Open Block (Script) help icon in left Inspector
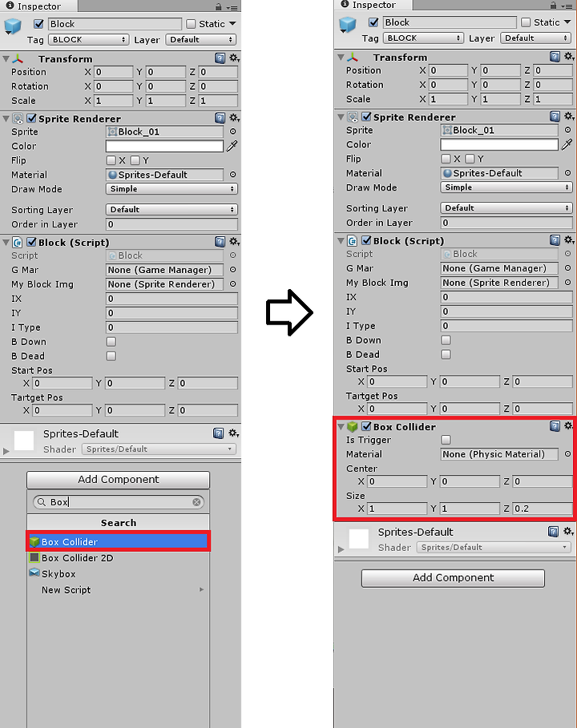The image size is (577, 728). (220, 241)
